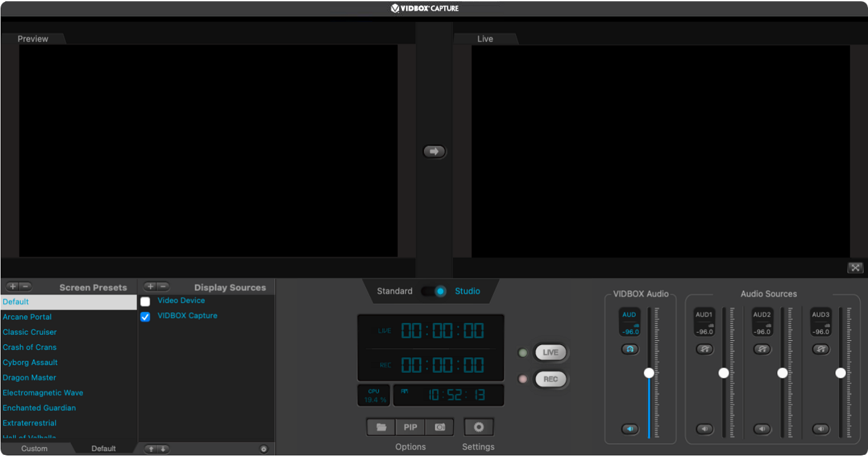This screenshot has width=868, height=456.
Task: Click the clock time display
Action: coord(449,395)
